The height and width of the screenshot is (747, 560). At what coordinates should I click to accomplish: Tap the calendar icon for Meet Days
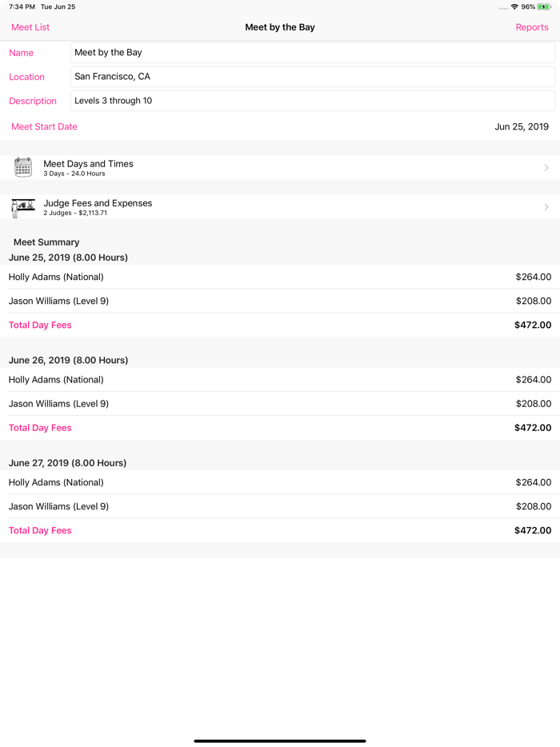pos(22,167)
